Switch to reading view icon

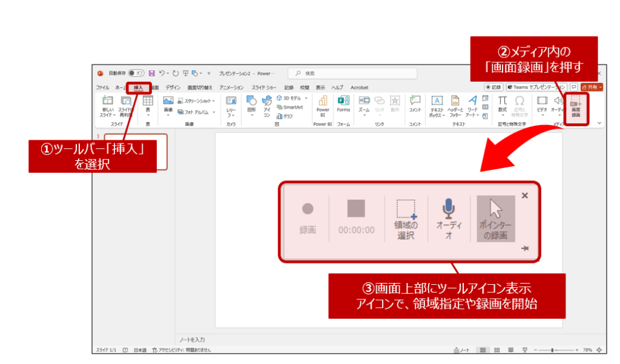[511, 350]
